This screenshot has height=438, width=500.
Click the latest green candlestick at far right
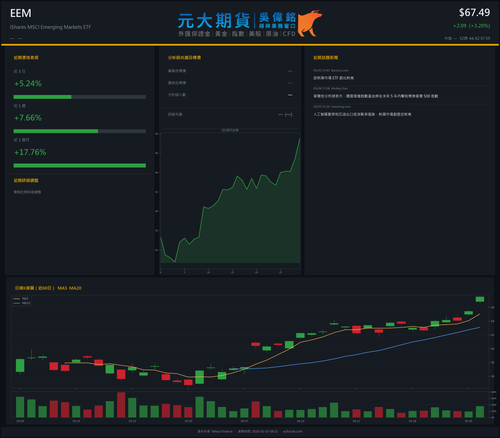point(480,299)
